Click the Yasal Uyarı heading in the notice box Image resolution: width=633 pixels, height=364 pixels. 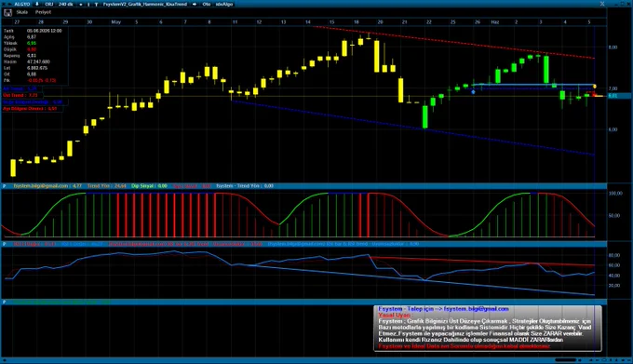click(x=395, y=315)
